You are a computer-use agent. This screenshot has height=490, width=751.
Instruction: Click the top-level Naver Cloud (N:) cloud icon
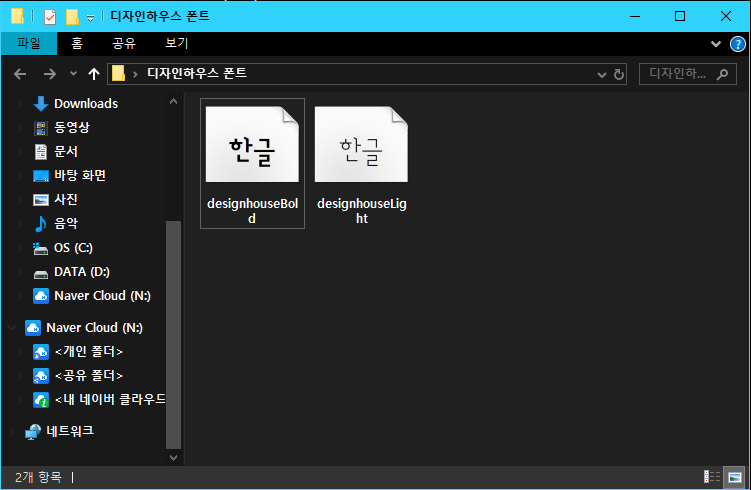(x=33, y=328)
